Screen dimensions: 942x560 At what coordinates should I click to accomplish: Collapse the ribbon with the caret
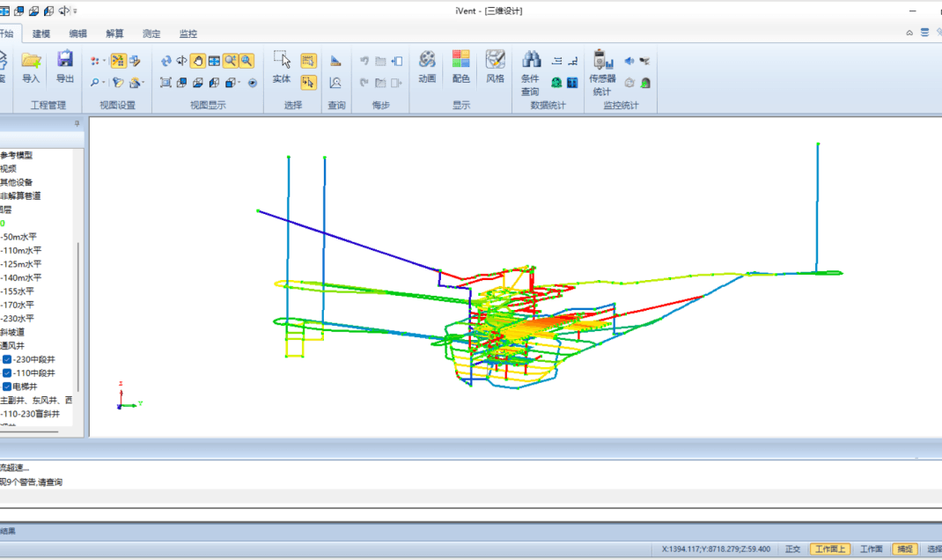[909, 33]
